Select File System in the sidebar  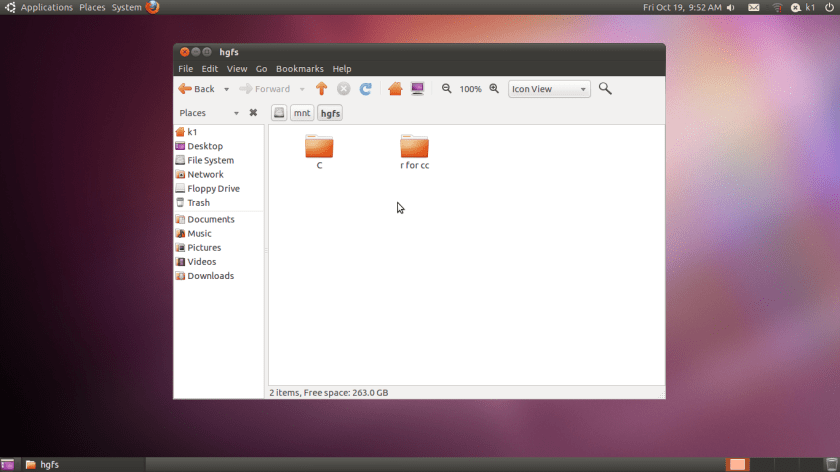coord(210,160)
